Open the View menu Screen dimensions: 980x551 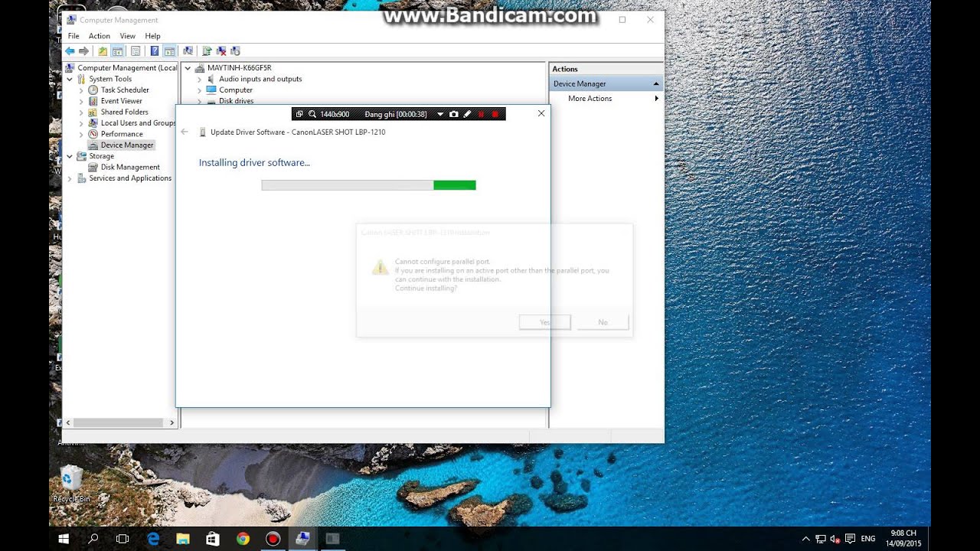128,36
